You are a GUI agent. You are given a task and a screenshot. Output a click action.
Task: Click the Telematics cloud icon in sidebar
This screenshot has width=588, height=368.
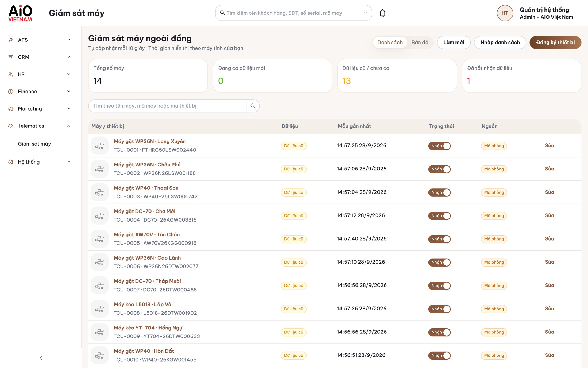tap(11, 126)
